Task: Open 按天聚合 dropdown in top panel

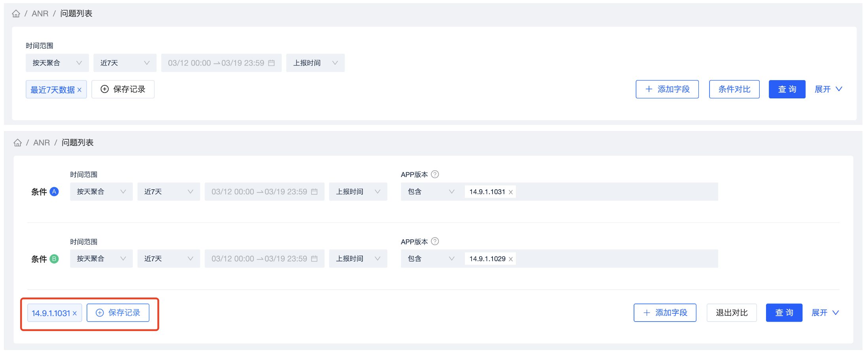Action: pyautogui.click(x=57, y=63)
